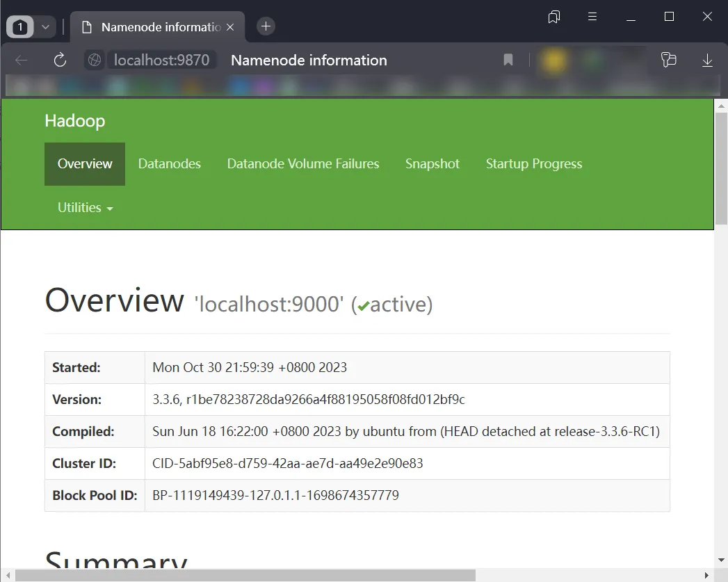This screenshot has height=582, width=728.
Task: Click the site info globe icon
Action: 95,60
